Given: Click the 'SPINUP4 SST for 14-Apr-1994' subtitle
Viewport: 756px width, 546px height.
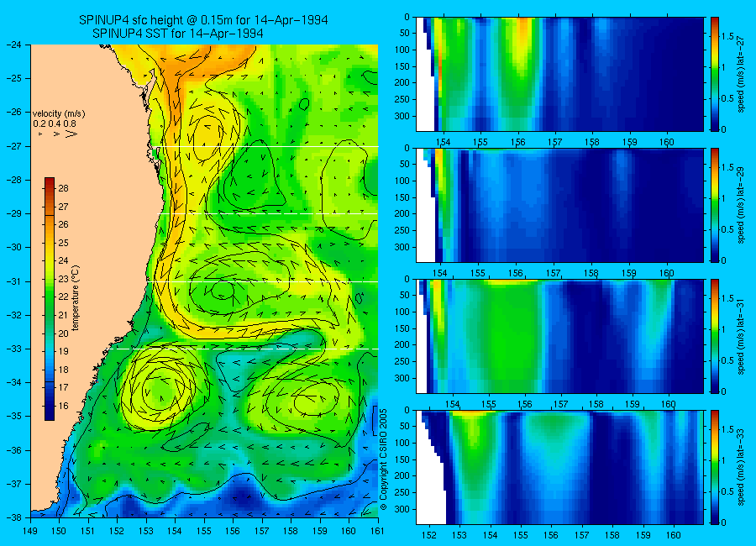Looking at the screenshot, I should point(178,34).
